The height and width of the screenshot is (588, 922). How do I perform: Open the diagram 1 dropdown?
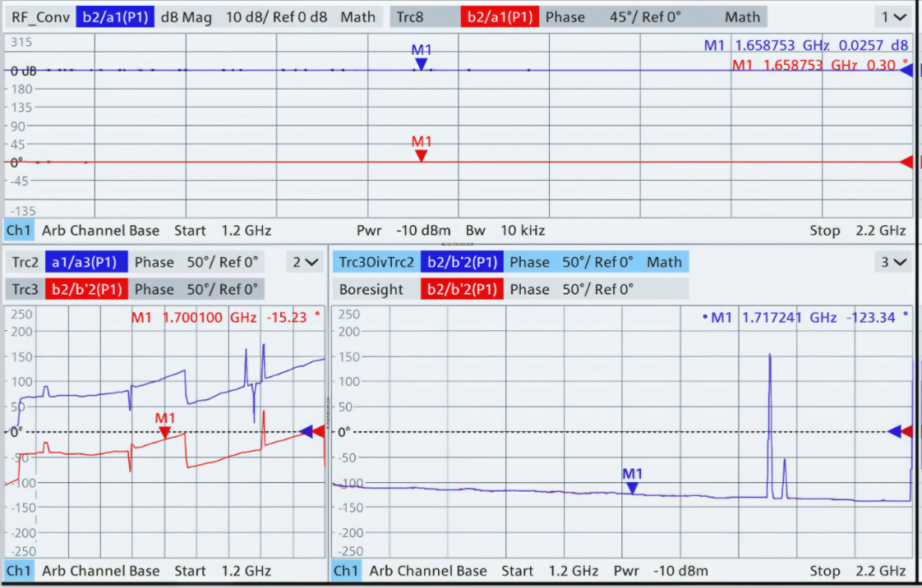[x=893, y=17]
